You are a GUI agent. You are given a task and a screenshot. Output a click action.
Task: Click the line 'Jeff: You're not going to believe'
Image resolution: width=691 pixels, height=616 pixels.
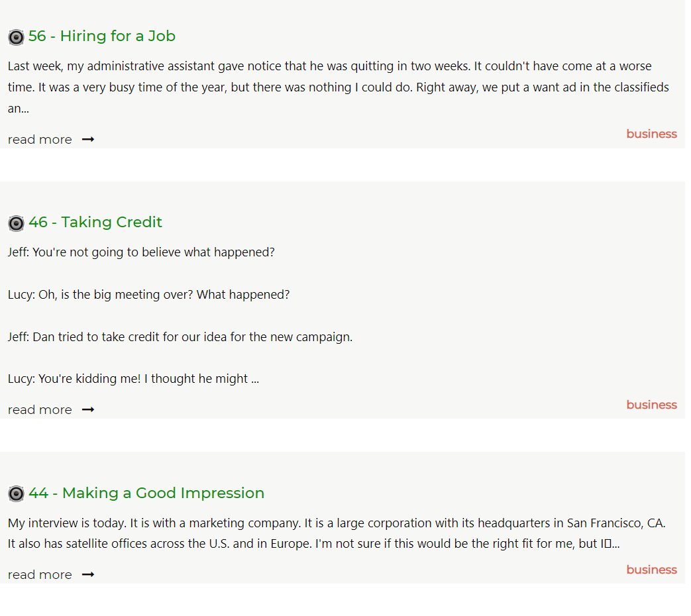141,252
